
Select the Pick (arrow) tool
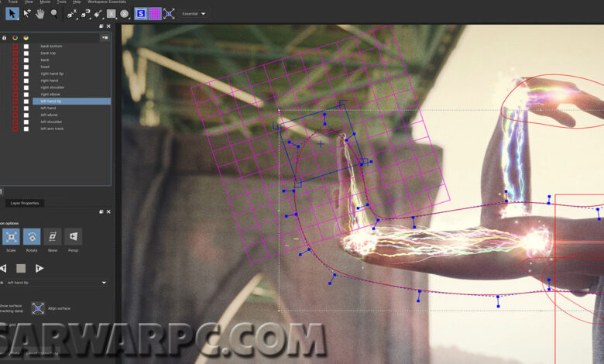(x=12, y=14)
